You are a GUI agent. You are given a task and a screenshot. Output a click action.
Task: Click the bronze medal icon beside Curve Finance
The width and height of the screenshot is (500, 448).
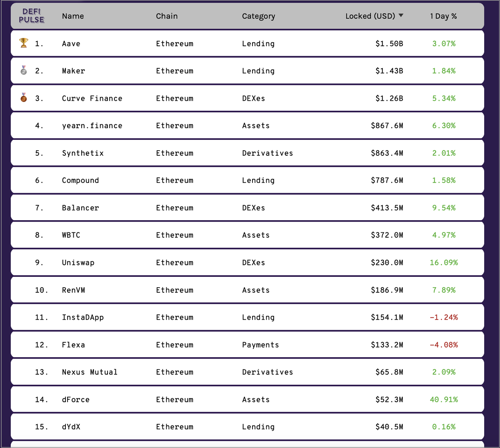pyautogui.click(x=24, y=97)
